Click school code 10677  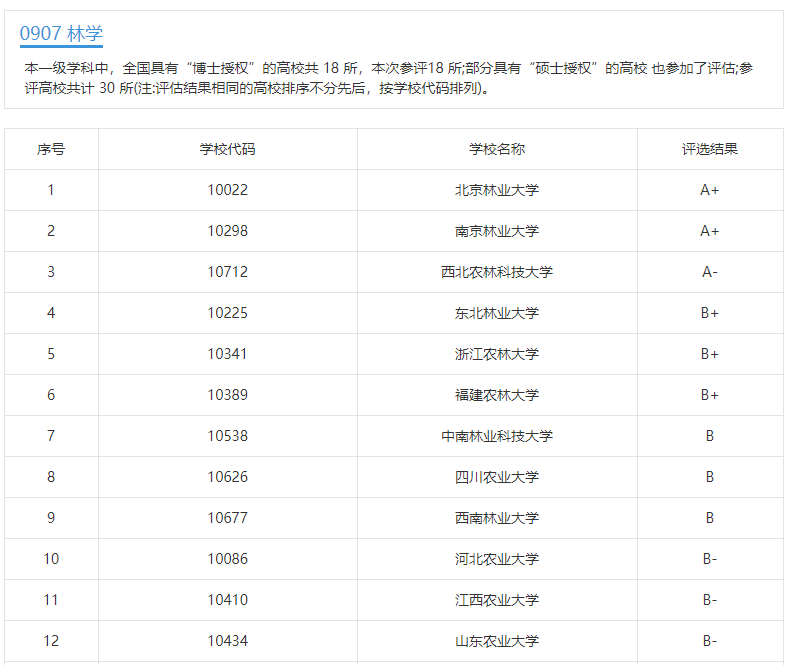[x=227, y=518]
